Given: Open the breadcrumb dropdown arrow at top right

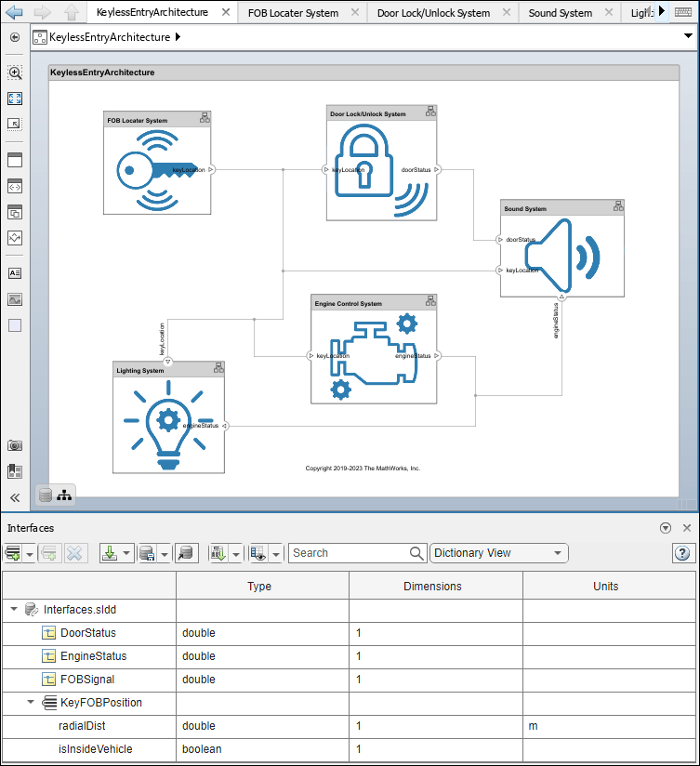Looking at the screenshot, I should [x=688, y=35].
